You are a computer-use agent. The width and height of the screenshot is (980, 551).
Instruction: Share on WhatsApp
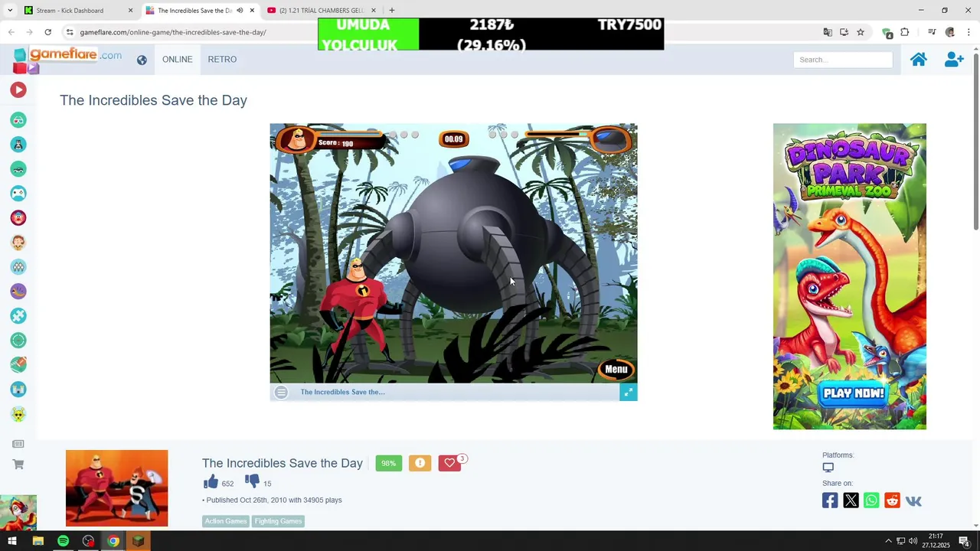click(871, 500)
